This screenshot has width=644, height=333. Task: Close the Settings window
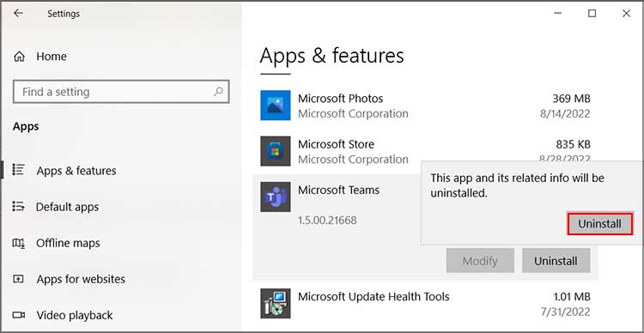(626, 14)
